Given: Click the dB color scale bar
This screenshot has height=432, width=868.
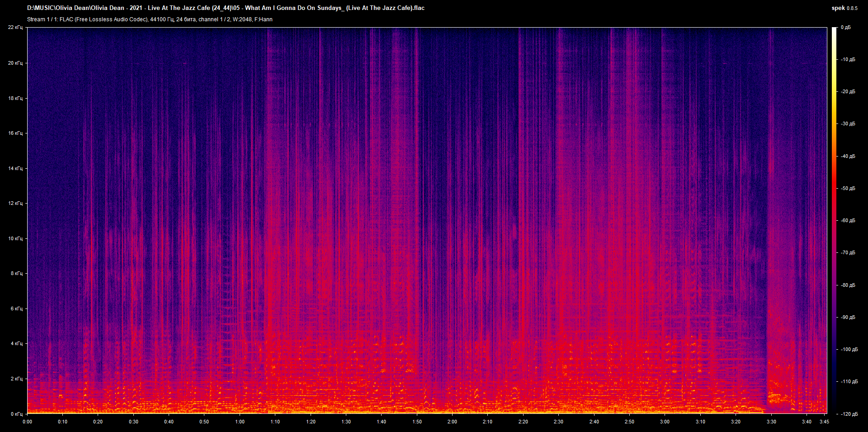Looking at the screenshot, I should click(834, 220).
